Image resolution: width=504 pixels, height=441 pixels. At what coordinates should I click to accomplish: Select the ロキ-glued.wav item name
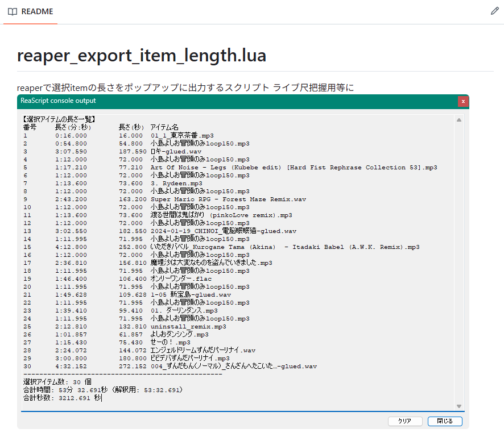[x=176, y=151]
